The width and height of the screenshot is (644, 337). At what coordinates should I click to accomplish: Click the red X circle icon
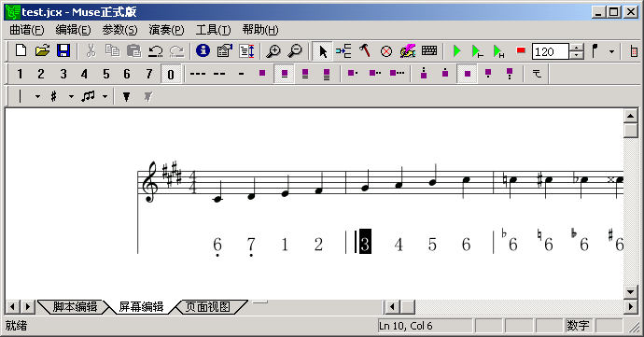[x=386, y=51]
